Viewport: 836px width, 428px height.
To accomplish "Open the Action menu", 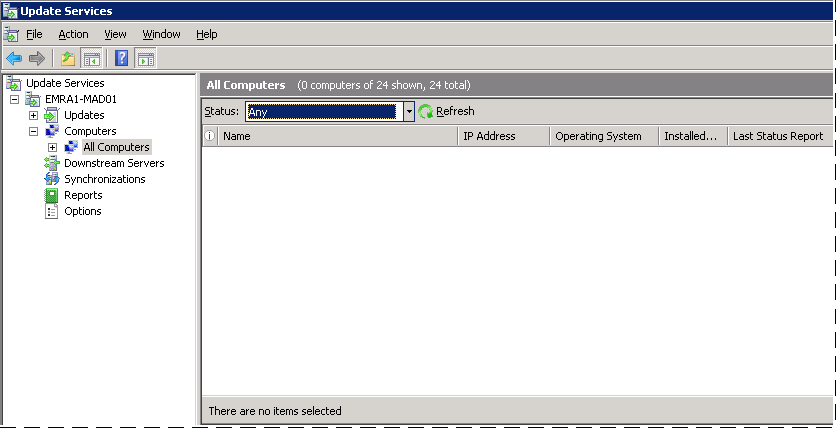I will pos(73,34).
